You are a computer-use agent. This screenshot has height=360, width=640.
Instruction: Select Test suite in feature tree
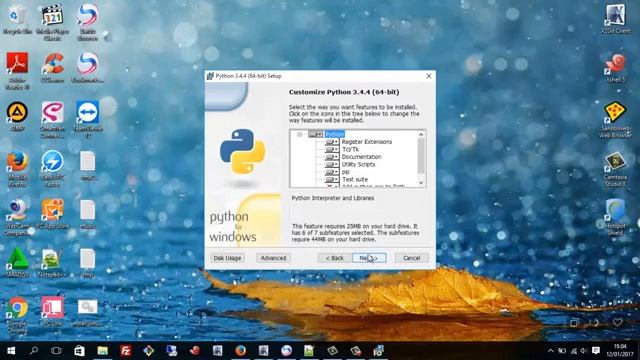point(355,179)
